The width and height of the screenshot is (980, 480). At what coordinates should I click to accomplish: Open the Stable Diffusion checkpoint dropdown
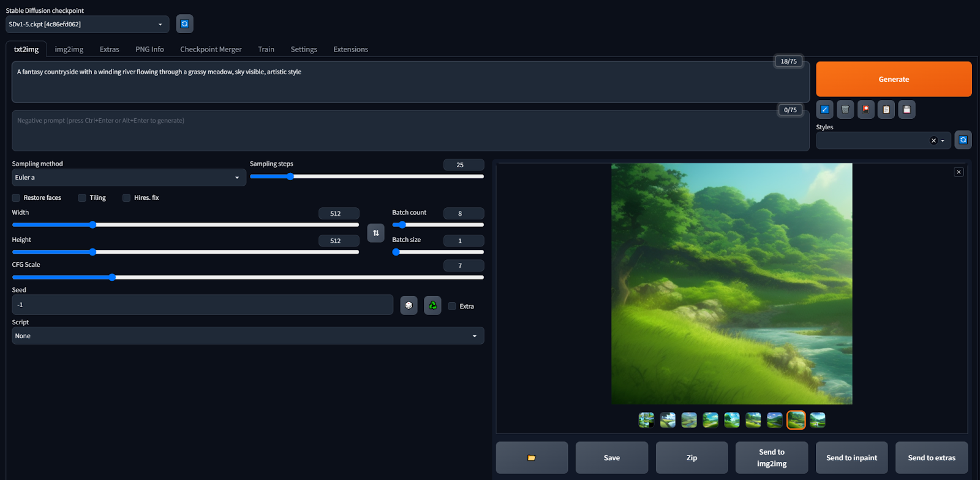[87, 25]
